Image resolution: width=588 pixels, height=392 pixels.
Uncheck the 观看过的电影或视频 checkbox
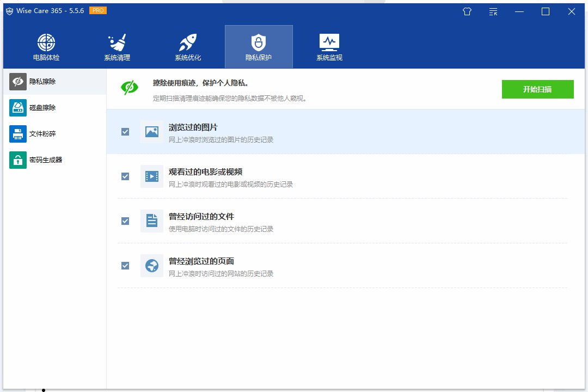click(x=125, y=176)
